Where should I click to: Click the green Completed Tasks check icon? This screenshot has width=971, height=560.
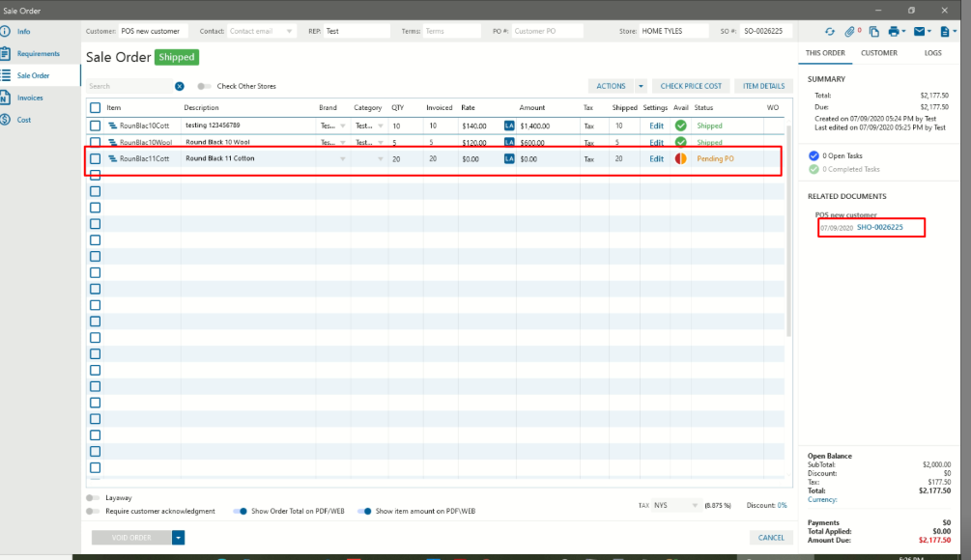tap(814, 169)
